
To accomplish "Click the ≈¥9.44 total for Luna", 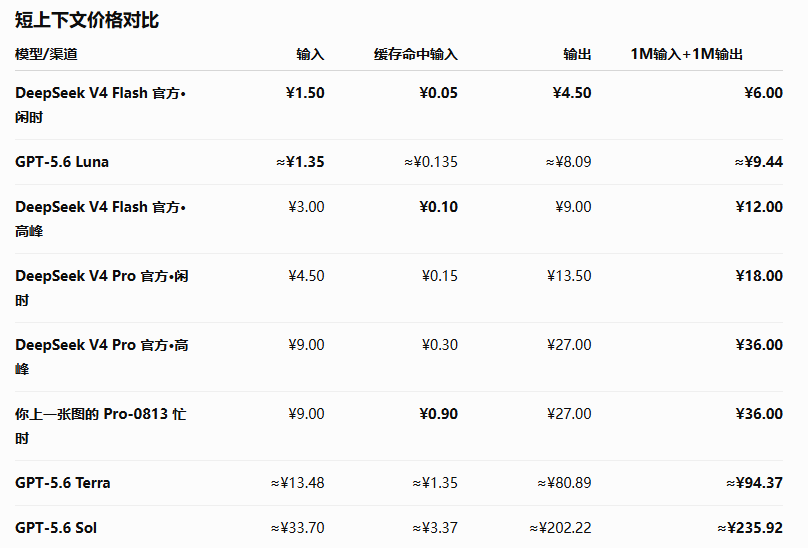I will (x=759, y=162).
